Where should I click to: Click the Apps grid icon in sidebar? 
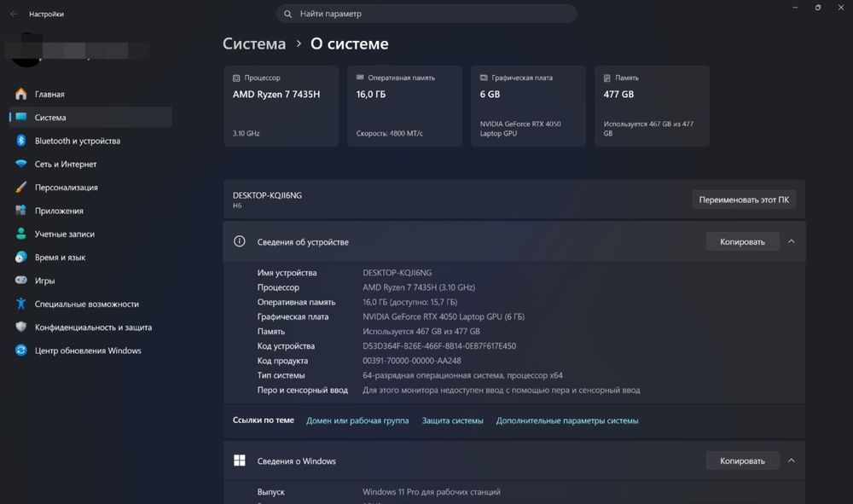point(20,211)
